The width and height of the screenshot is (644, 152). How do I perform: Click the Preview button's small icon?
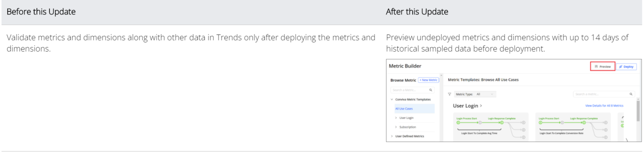coord(596,67)
